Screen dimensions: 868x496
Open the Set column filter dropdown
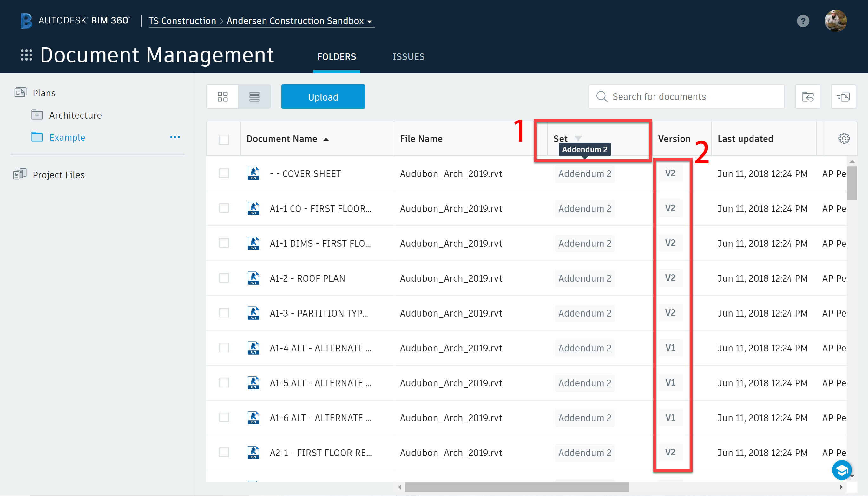click(578, 138)
